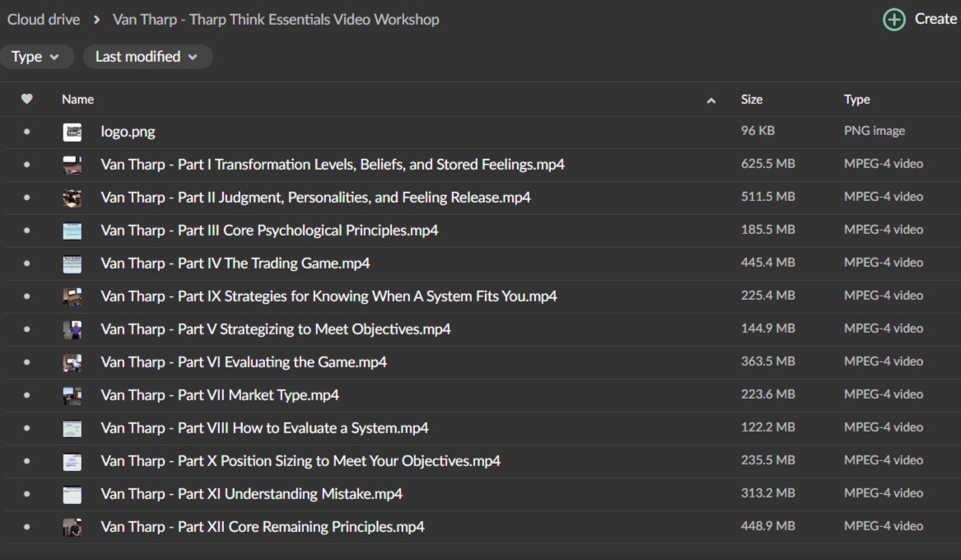Viewport: 961px width, 560px height.
Task: Select 'Part XI Understanding Mistake.mp4' file name
Action: (x=251, y=494)
